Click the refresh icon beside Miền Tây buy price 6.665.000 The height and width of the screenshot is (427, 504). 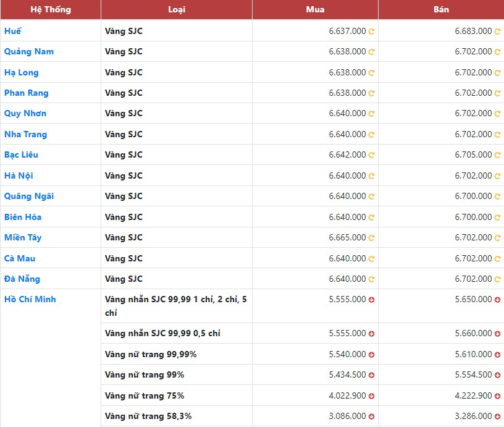click(x=371, y=238)
